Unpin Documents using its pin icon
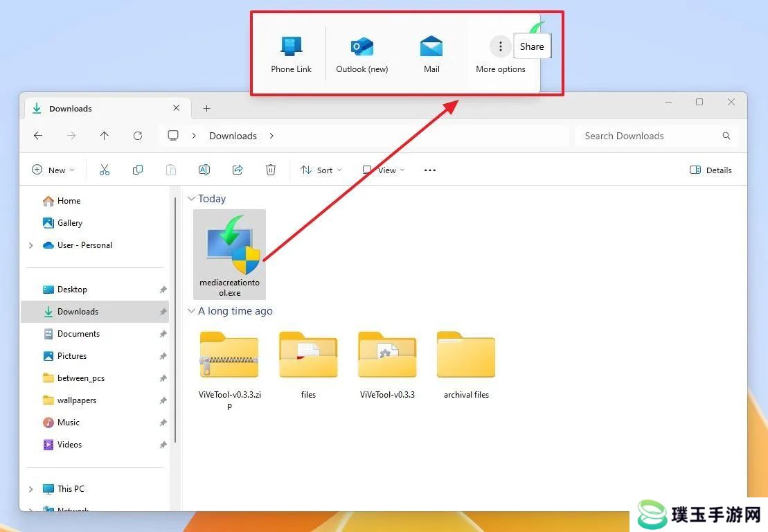The height and width of the screenshot is (532, 768). (x=163, y=334)
